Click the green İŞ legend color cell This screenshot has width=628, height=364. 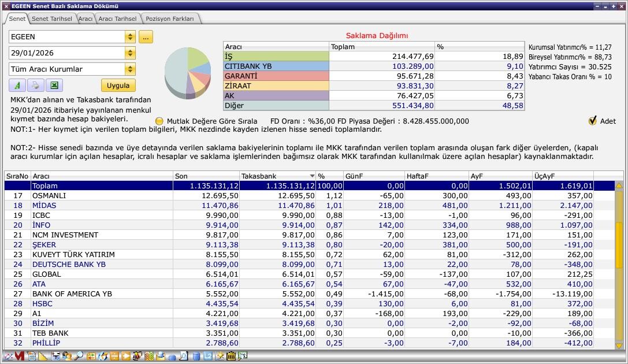[x=276, y=57]
